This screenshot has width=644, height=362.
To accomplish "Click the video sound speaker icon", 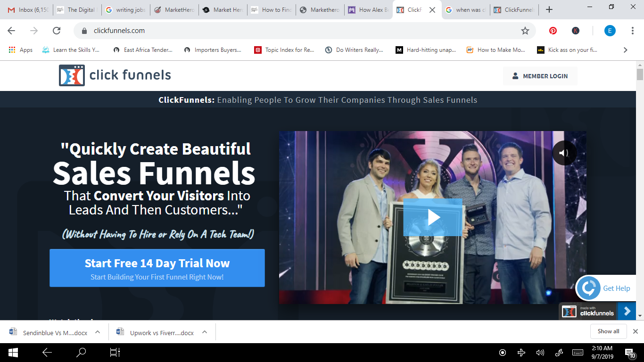I will tap(564, 153).
